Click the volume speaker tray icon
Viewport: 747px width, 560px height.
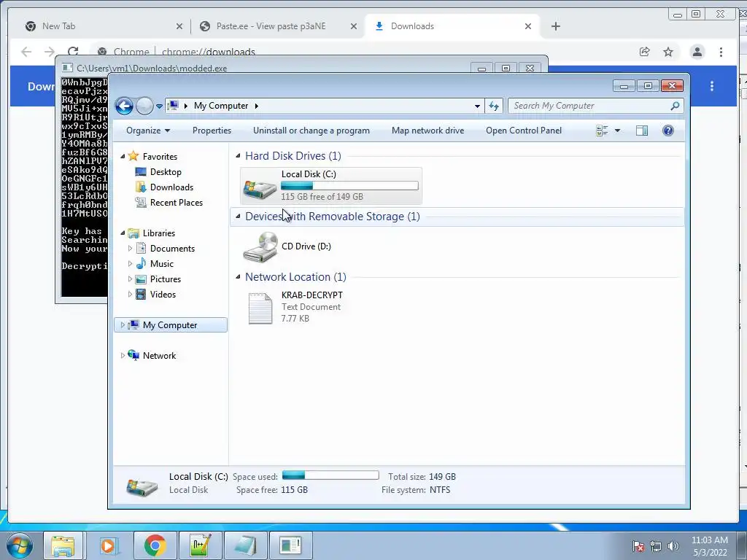[x=673, y=546]
